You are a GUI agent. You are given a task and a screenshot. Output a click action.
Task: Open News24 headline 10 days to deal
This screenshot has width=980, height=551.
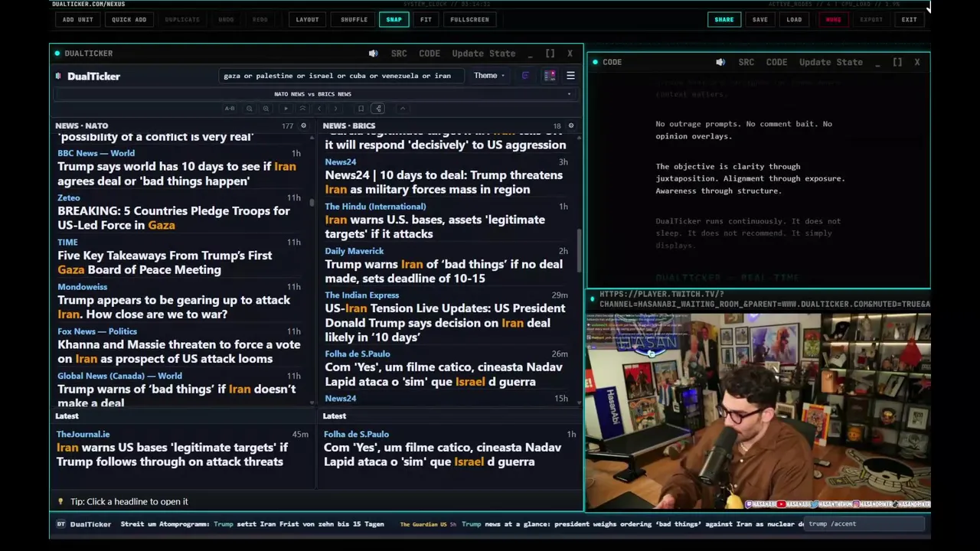click(x=443, y=182)
